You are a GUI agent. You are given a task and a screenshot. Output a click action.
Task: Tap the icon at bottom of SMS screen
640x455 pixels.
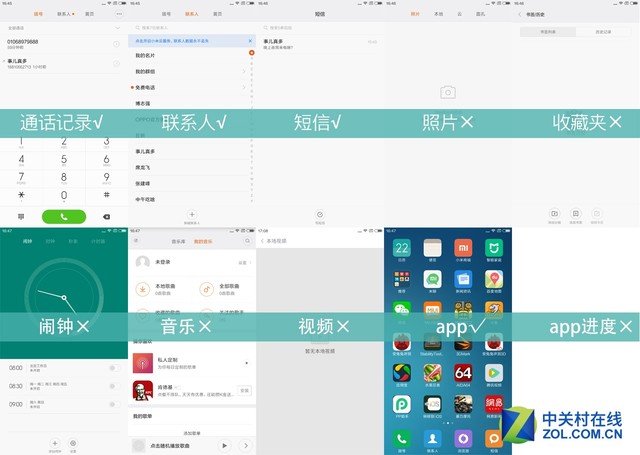[320, 215]
